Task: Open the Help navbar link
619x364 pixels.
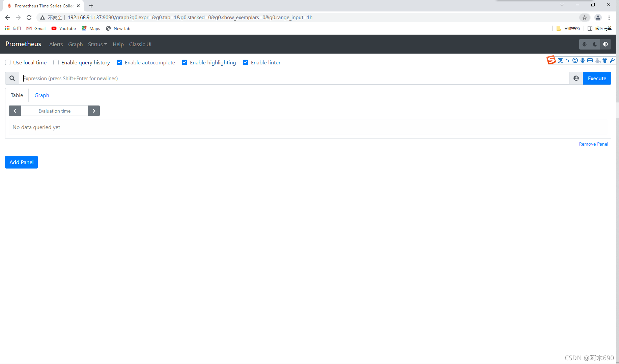Action: pos(118,44)
